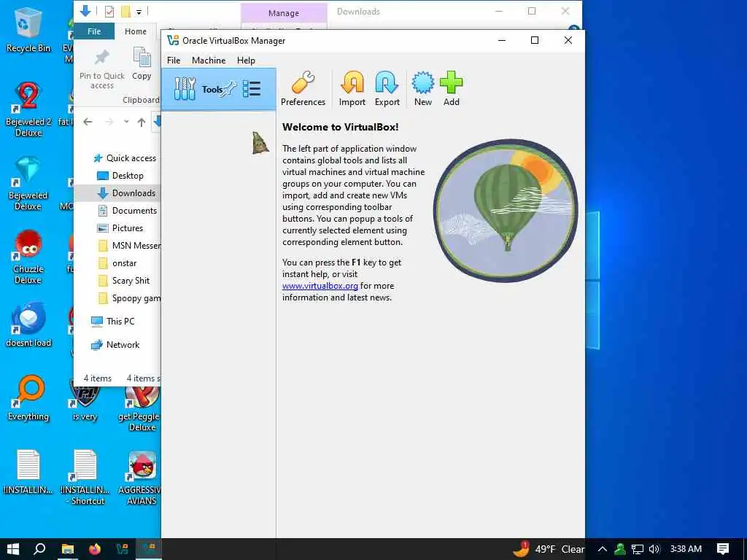The height and width of the screenshot is (560, 747).
Task: Click the forward arrow in File Explorer
Action: (x=109, y=122)
